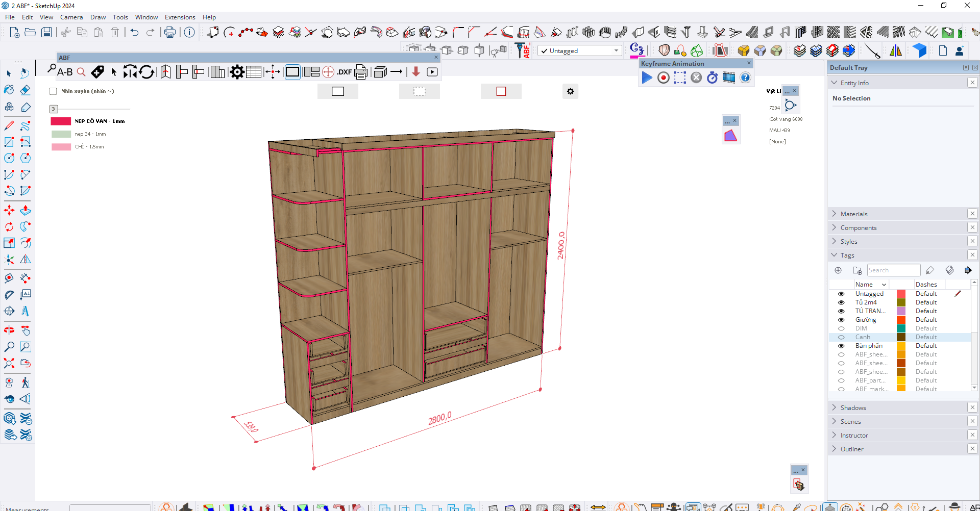Select the NEP CÓ VAN - 1mm edge band
The height and width of the screenshot is (511, 980).
(99, 121)
